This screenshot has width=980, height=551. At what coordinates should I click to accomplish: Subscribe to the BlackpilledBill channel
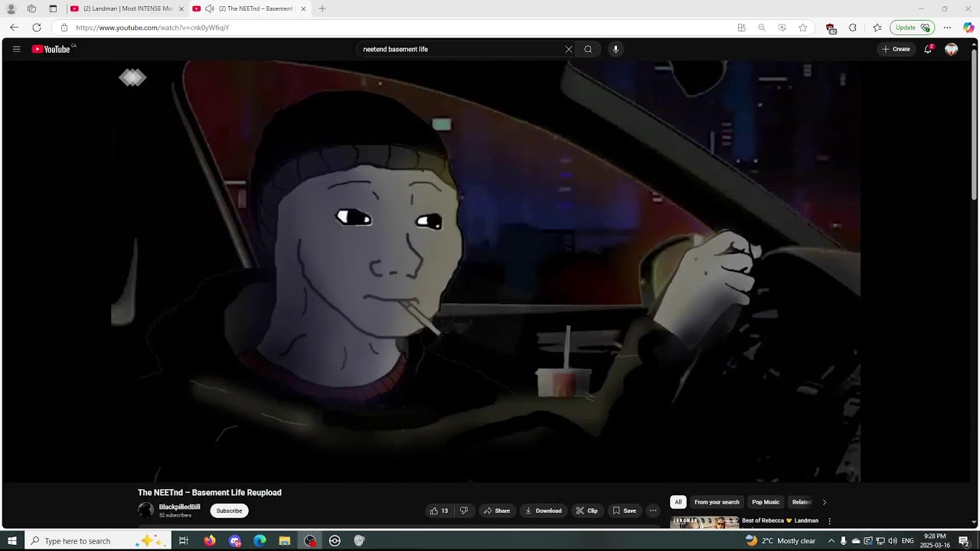coord(229,510)
